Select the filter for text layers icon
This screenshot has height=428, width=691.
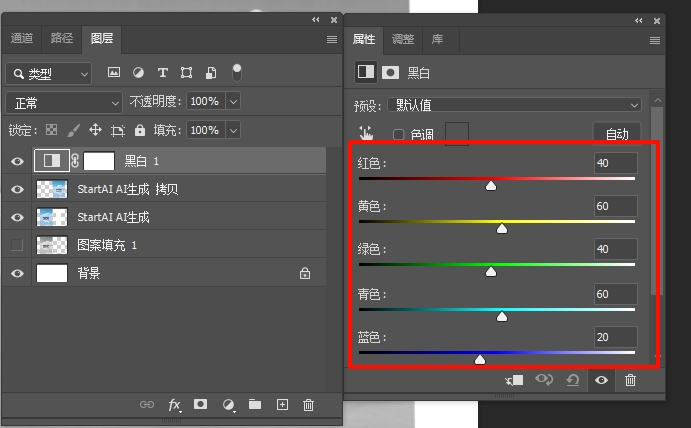tap(163, 73)
